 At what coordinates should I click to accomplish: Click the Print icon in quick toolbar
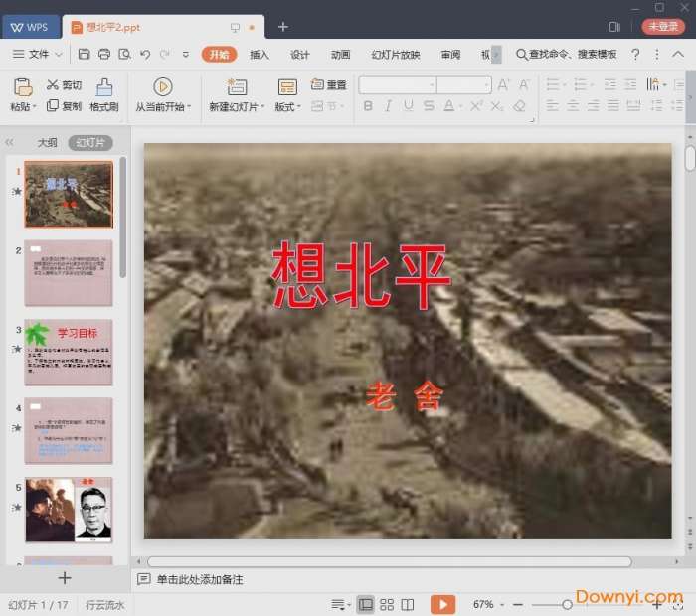coord(104,54)
